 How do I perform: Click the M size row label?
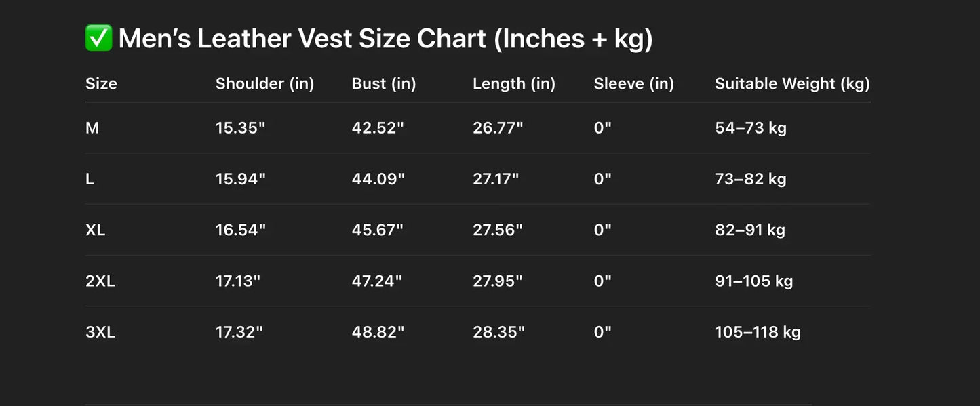point(92,127)
